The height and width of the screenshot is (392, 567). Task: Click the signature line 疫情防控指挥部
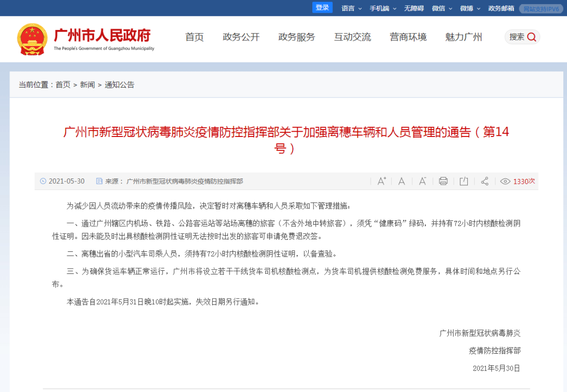(x=495, y=351)
